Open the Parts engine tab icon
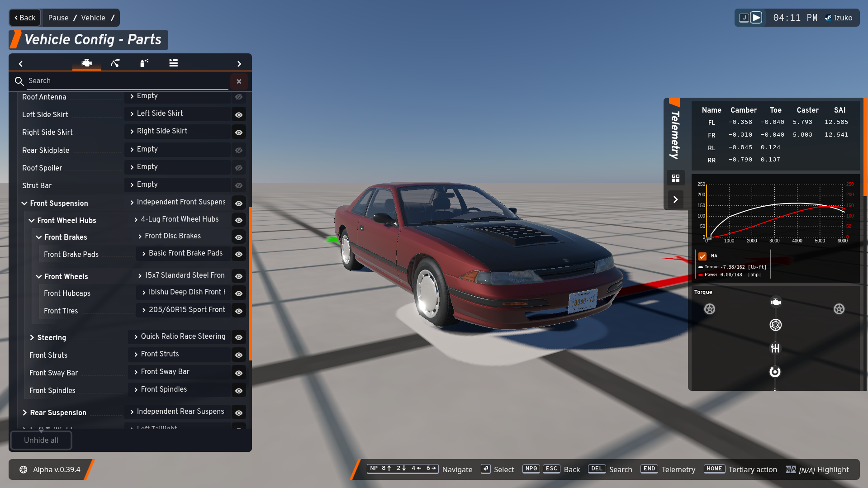868x488 pixels. 86,63
